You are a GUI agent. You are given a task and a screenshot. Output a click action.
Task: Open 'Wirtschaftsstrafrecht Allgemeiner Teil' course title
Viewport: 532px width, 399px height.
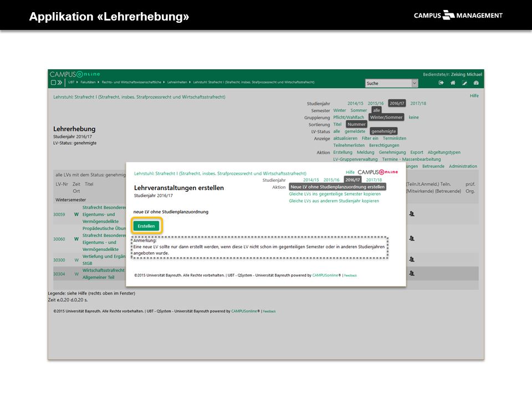tap(104, 274)
